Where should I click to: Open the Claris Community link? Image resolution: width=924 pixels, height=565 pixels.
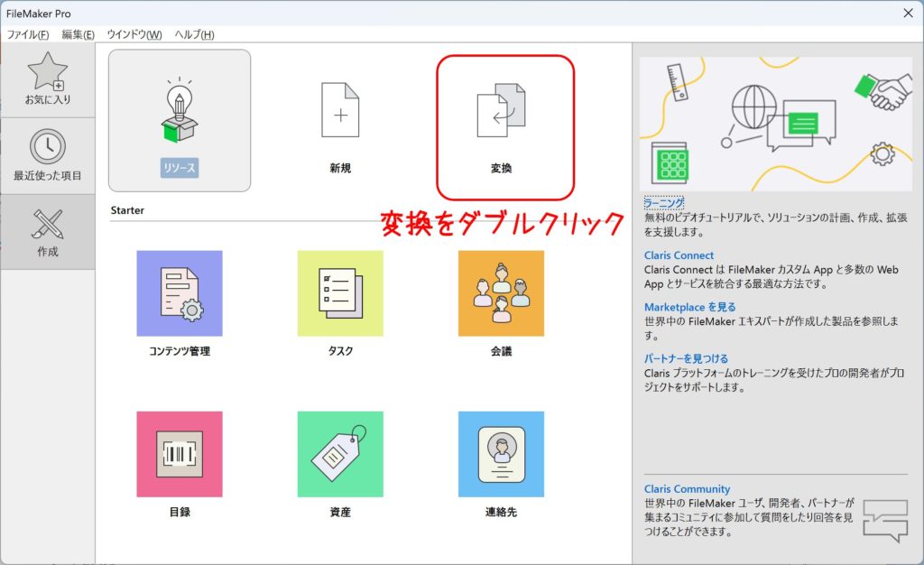tap(687, 489)
